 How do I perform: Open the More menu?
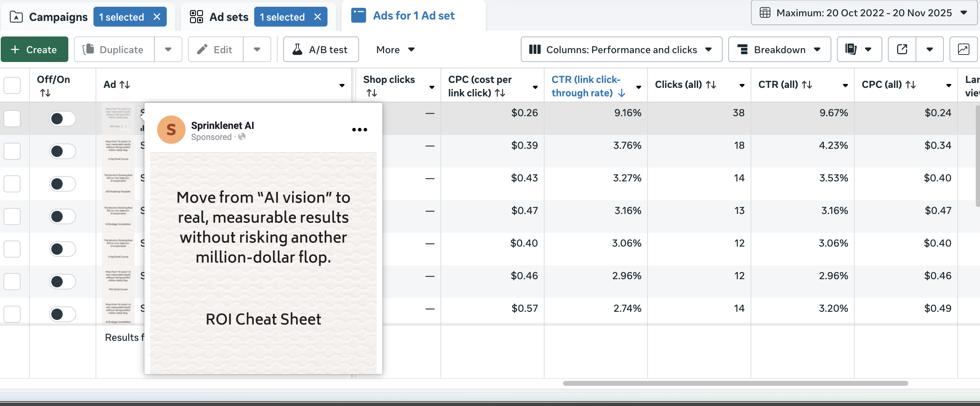click(x=395, y=50)
